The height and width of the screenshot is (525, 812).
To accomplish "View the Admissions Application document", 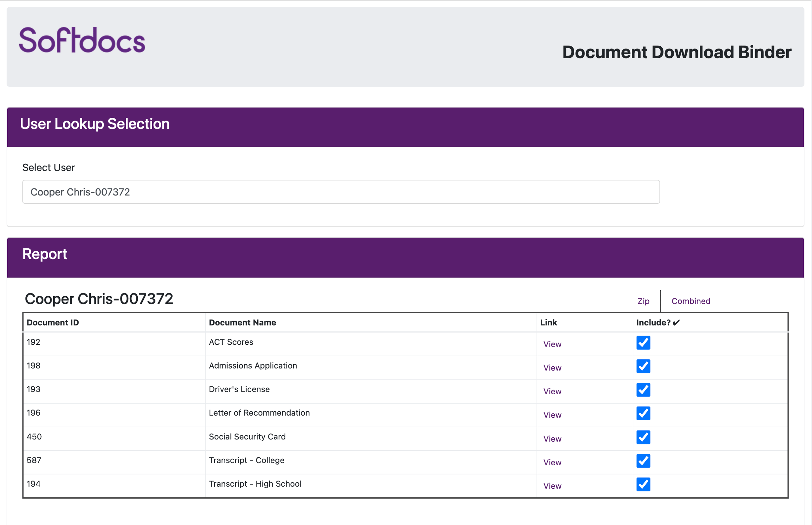I will click(x=552, y=368).
